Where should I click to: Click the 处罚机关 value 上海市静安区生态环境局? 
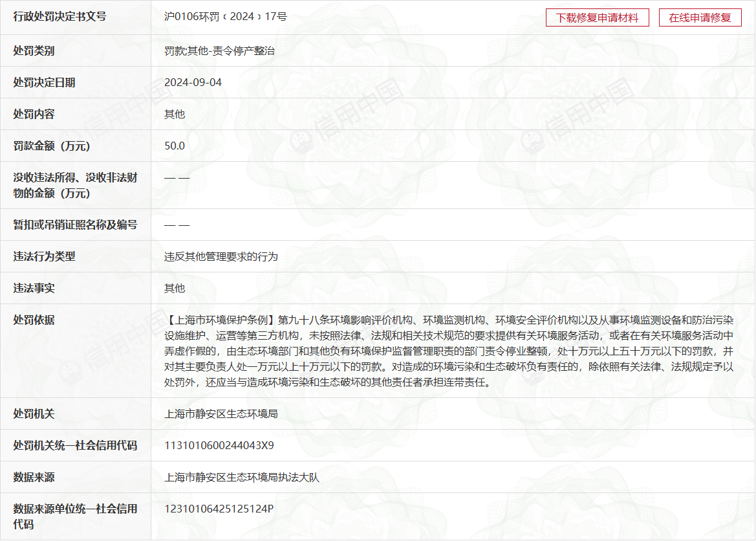(x=221, y=414)
